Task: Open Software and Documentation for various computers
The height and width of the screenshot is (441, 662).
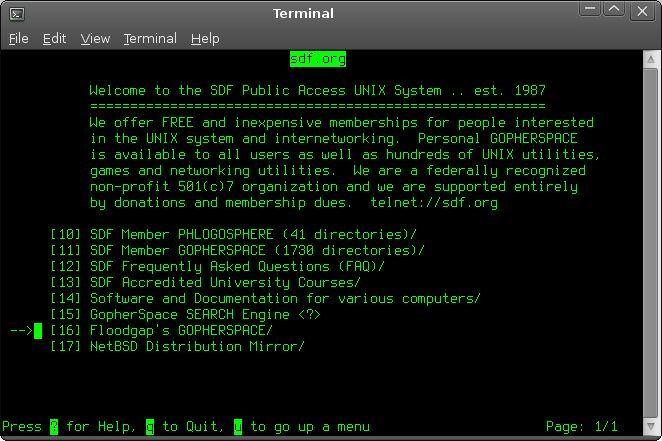Action: (285, 299)
